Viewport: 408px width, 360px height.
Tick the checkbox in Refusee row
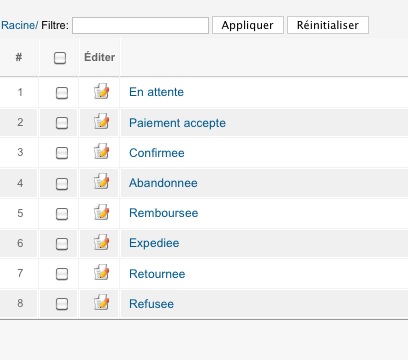(x=62, y=304)
